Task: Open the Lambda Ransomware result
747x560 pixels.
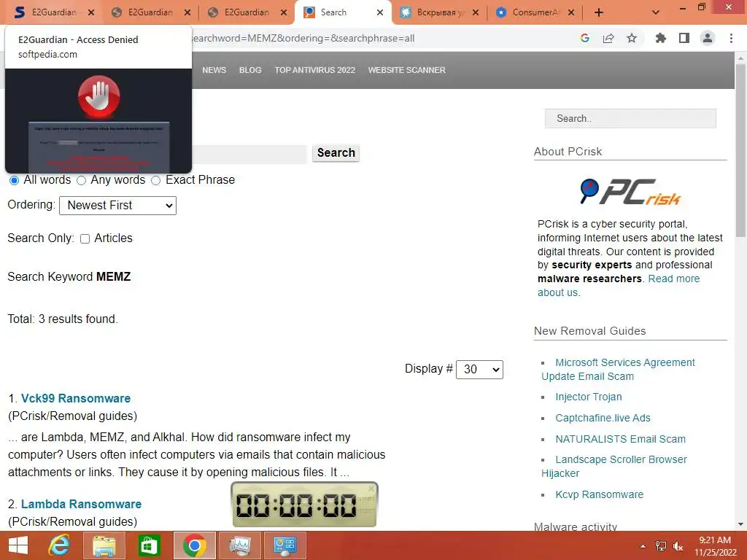Action: click(x=81, y=504)
